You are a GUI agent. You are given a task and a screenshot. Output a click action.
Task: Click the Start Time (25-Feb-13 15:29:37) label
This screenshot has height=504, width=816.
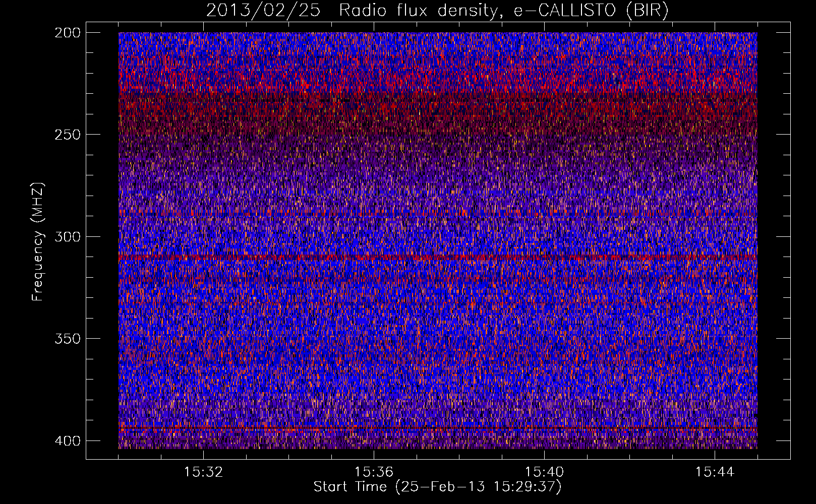coord(437,487)
